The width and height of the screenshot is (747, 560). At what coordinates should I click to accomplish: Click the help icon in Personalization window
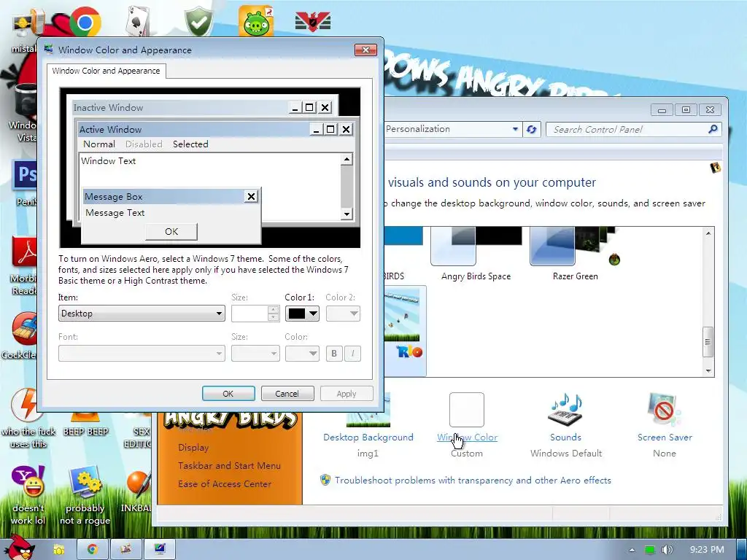pos(715,168)
